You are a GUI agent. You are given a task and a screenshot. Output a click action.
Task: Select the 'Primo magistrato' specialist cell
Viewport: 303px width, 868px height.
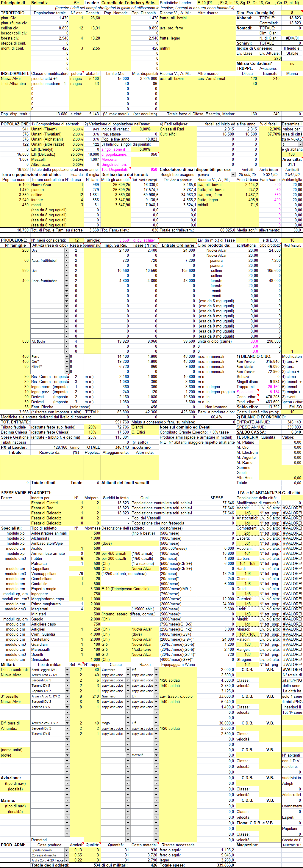click(x=50, y=604)
